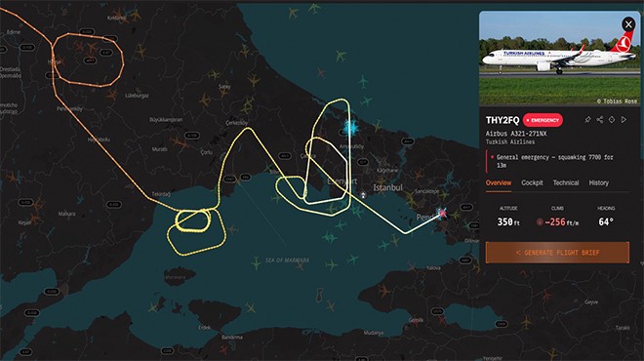This screenshot has height=361, width=644.
Task: Click the Büyükkarıştıran map label
Action: [166, 120]
